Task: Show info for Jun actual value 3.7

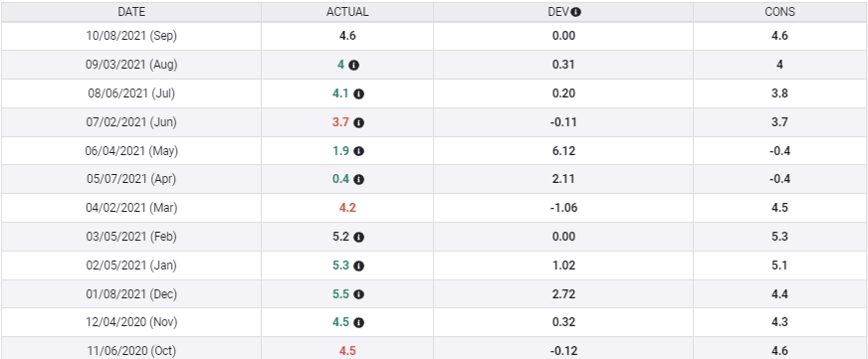Action: coord(358,122)
